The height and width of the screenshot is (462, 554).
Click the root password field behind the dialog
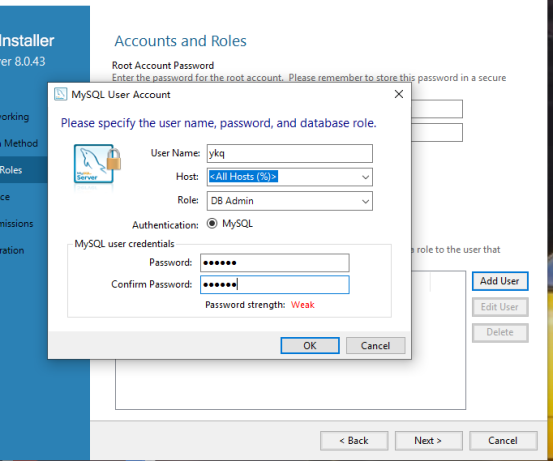[x=437, y=109]
